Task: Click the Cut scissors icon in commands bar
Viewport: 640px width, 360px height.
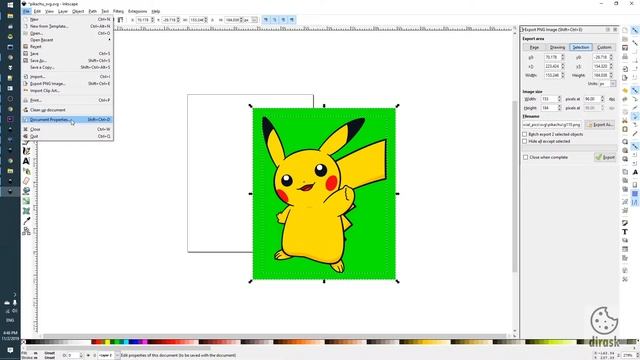Action: (x=625, y=120)
